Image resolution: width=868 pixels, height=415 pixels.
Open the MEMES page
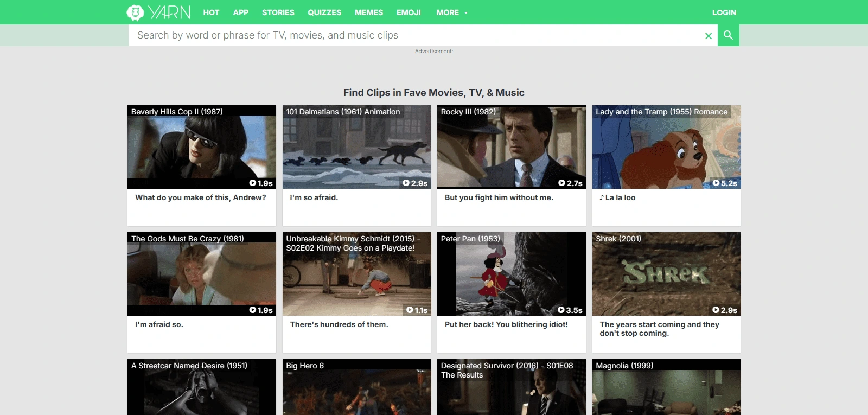pyautogui.click(x=369, y=12)
